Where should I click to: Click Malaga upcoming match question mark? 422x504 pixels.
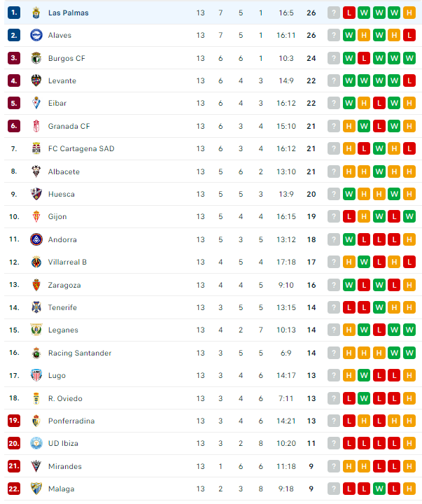pos(334,489)
